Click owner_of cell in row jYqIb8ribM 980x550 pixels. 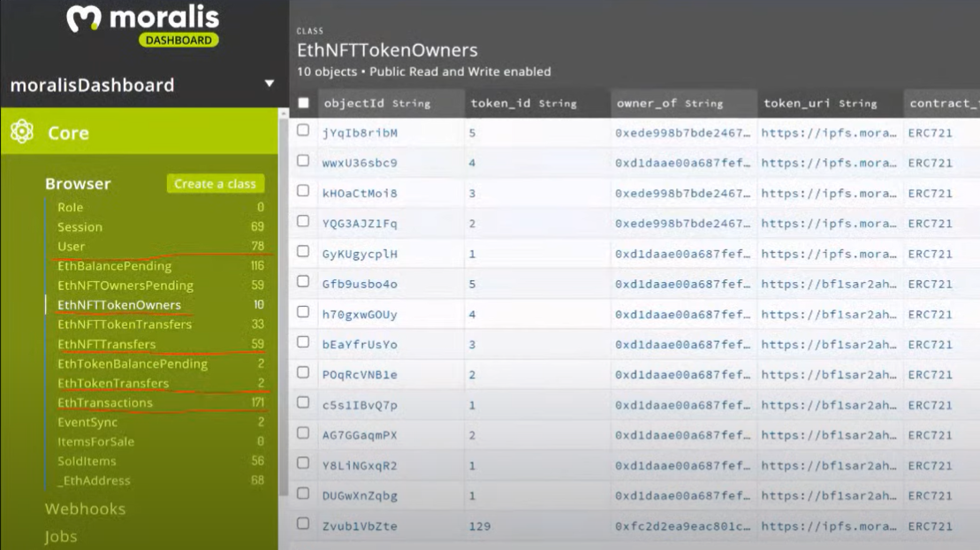click(x=682, y=133)
